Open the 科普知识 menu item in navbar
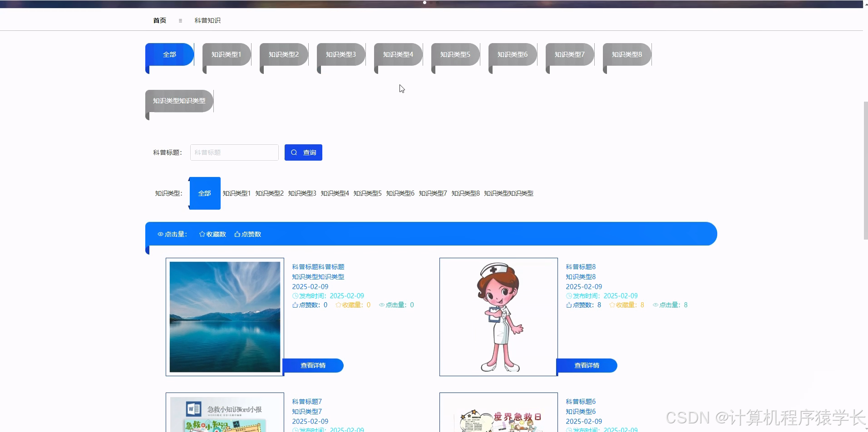The width and height of the screenshot is (868, 432). coord(207,20)
